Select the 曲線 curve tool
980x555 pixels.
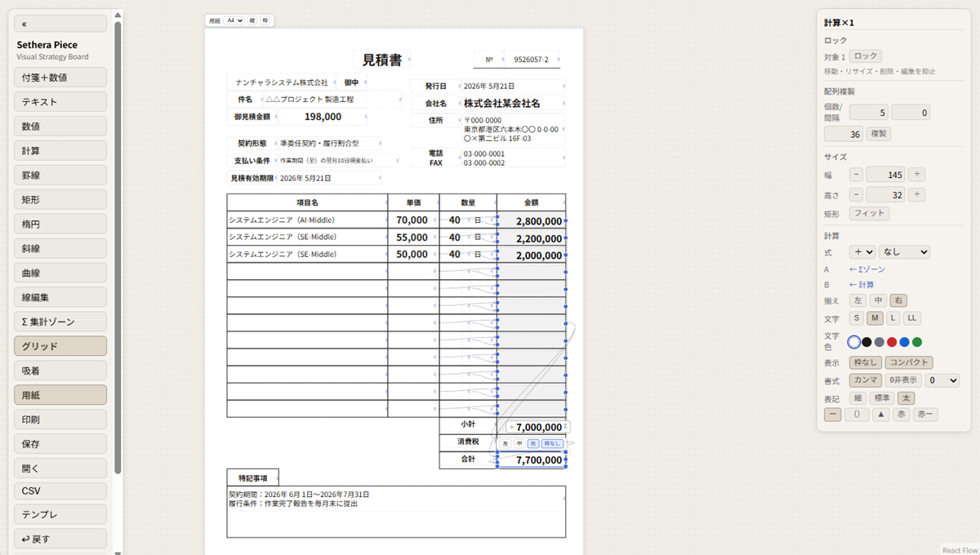[x=60, y=273]
